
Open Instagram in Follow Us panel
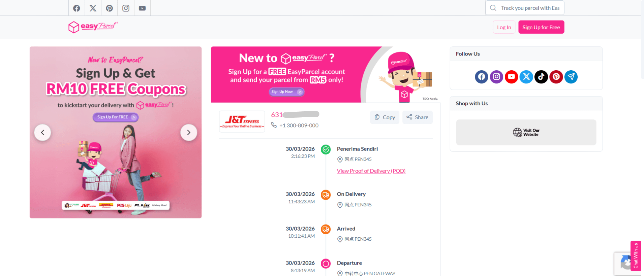click(x=496, y=77)
